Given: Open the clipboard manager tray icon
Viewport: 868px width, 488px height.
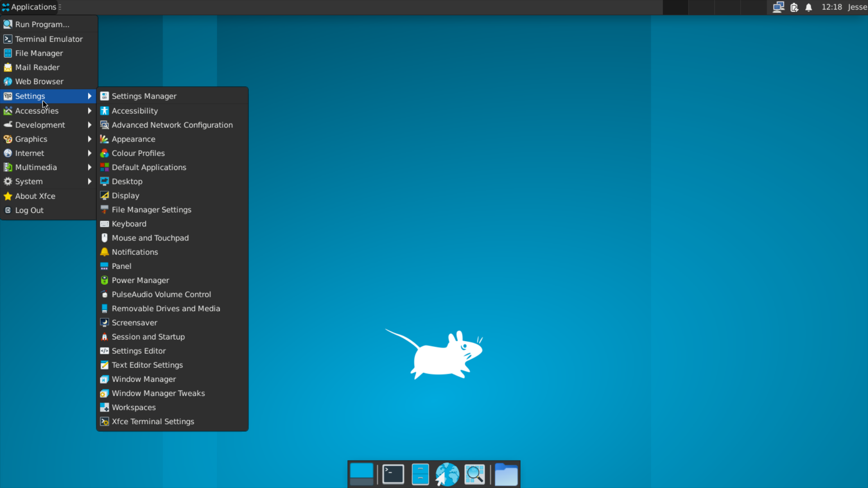Looking at the screenshot, I should point(794,7).
